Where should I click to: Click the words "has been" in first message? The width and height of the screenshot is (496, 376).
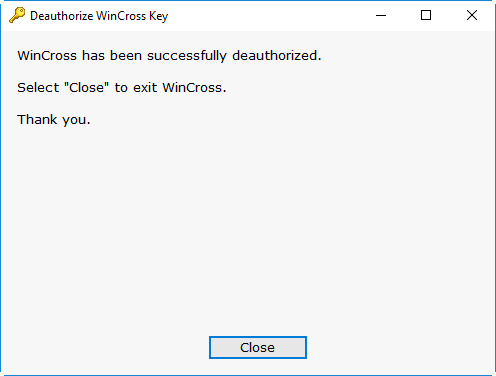coord(112,56)
